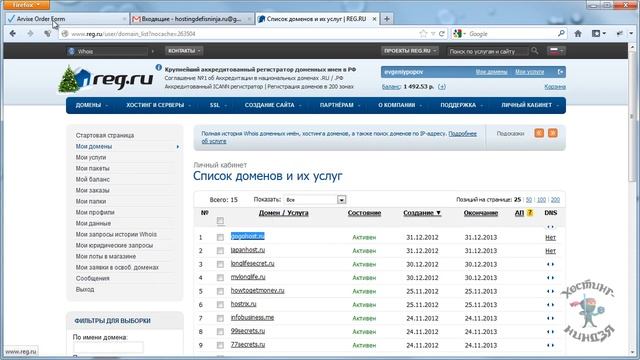Screen dimensions: 640x360
Task: Click DNS arrows icon for mylonglife.ru row
Action: (550, 278)
